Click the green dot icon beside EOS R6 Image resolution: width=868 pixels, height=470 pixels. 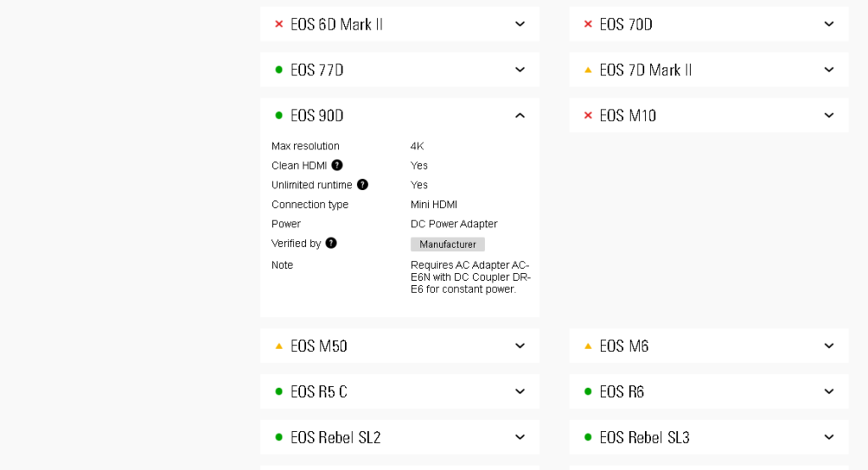pos(588,391)
